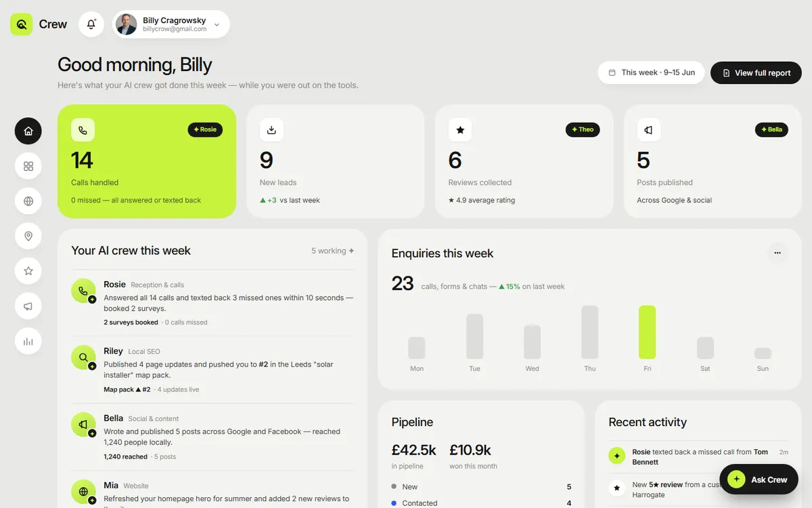Select the Thursday bar in the chart
This screenshot has width=812, height=508.
click(x=590, y=332)
